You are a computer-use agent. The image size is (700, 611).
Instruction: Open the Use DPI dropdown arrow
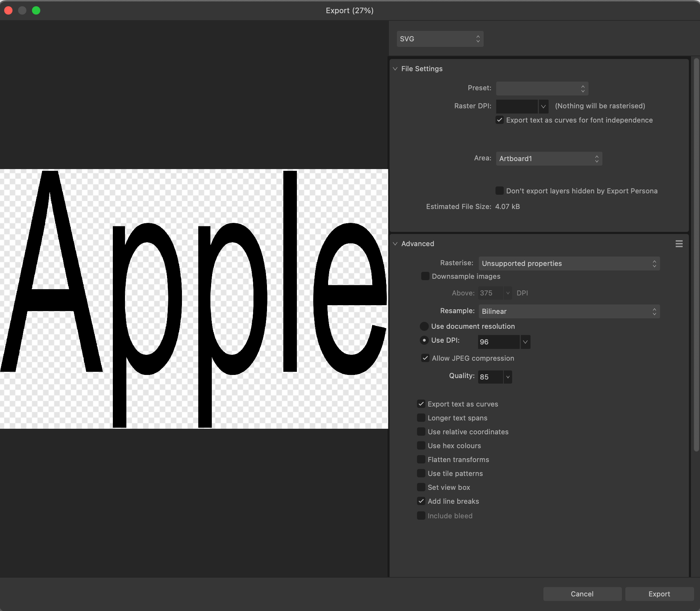coord(525,342)
